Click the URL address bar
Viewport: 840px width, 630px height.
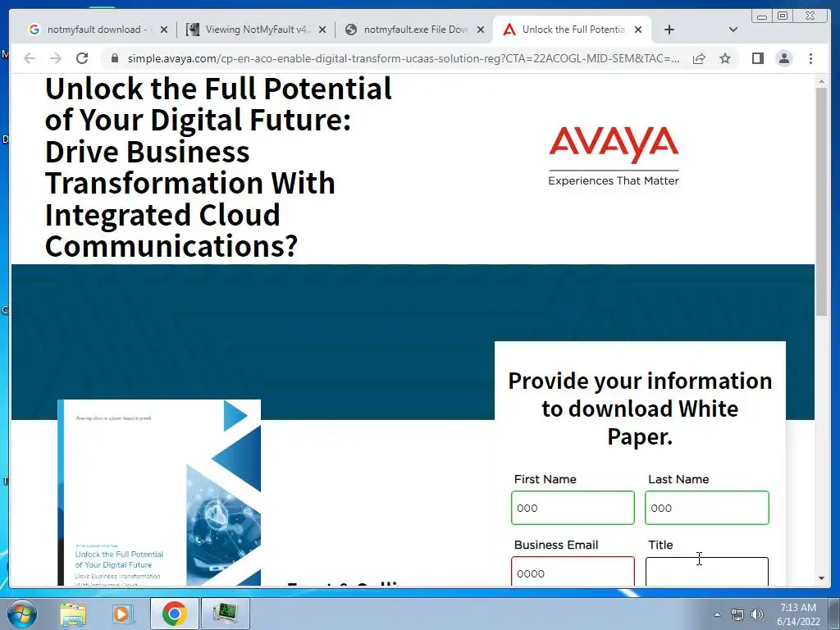tap(403, 58)
